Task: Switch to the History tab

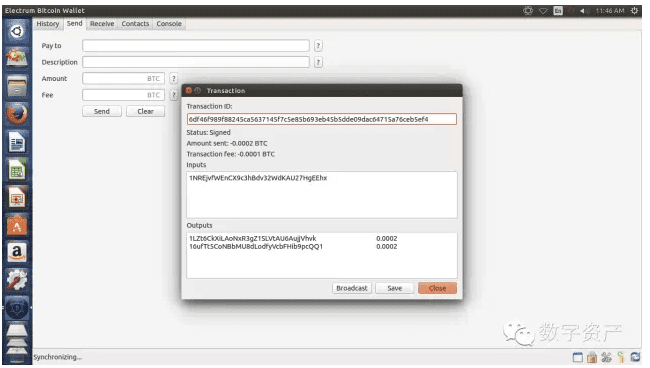Action: tap(48, 24)
